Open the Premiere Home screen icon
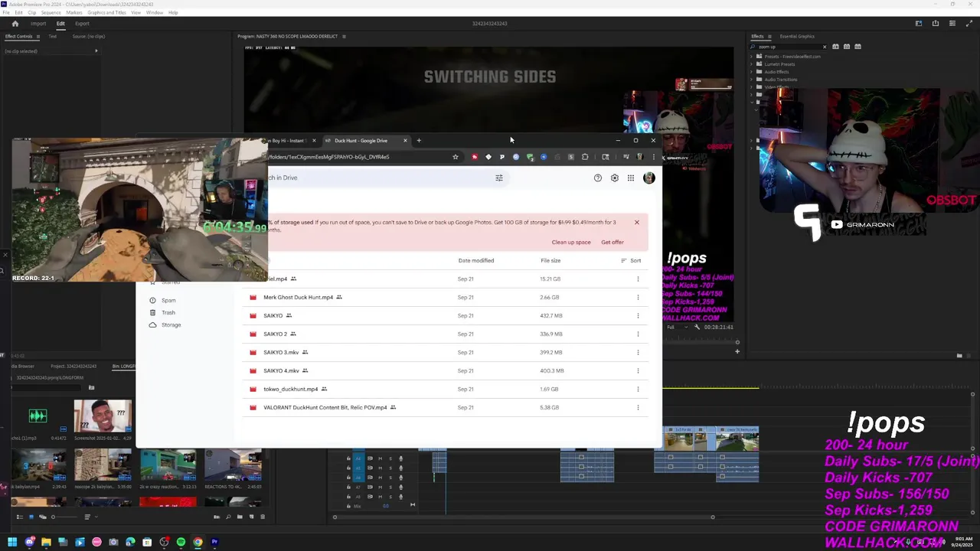980x551 pixels. [x=15, y=23]
